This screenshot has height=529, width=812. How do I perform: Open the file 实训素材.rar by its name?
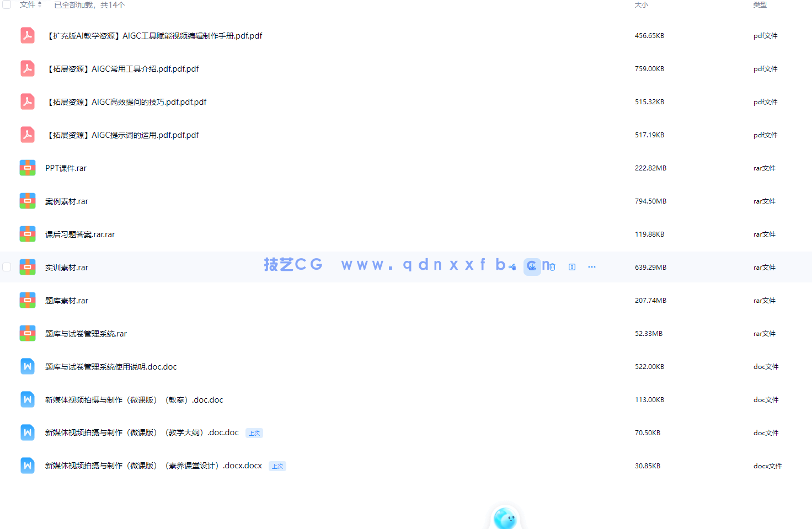pyautogui.click(x=66, y=267)
